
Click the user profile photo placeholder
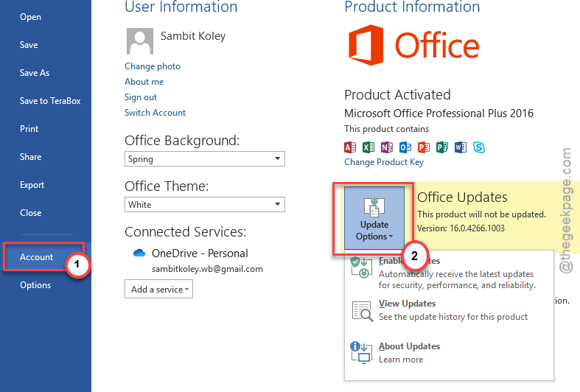[x=140, y=41]
